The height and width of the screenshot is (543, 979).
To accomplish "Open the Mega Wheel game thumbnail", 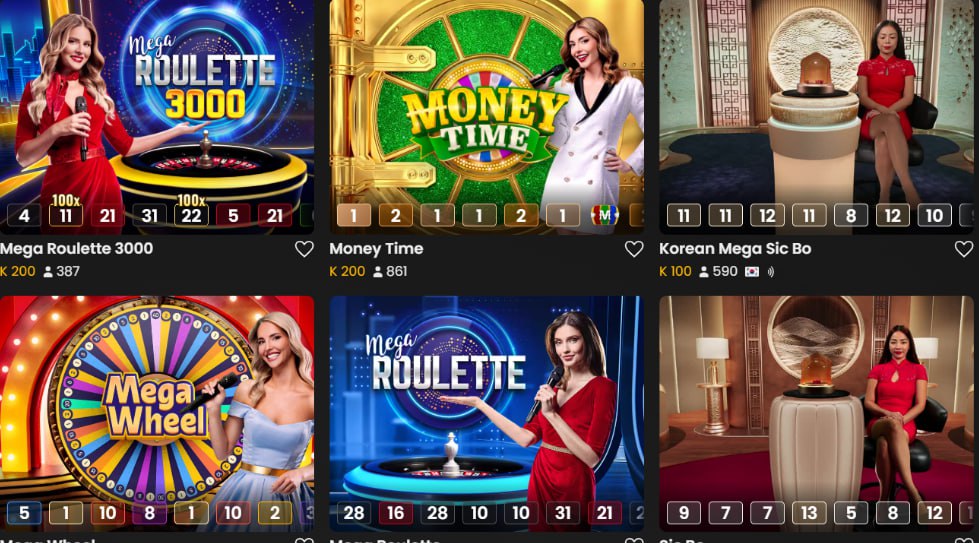I will click(157, 414).
